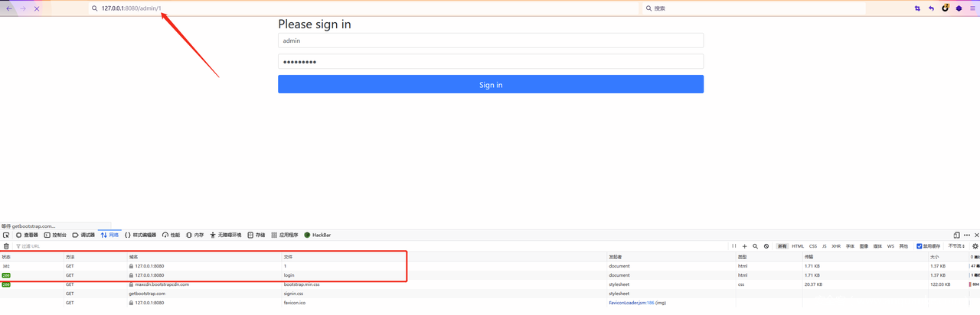Image resolution: width=980 pixels, height=315 pixels.
Task: Open network settings gear icon
Action: pos(975,246)
